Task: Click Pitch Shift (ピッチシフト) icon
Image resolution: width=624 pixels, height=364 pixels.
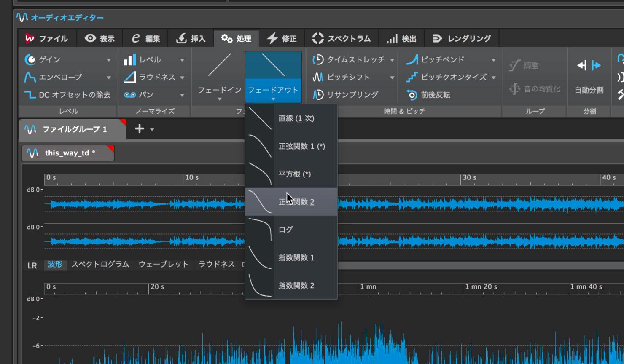Action: [318, 77]
